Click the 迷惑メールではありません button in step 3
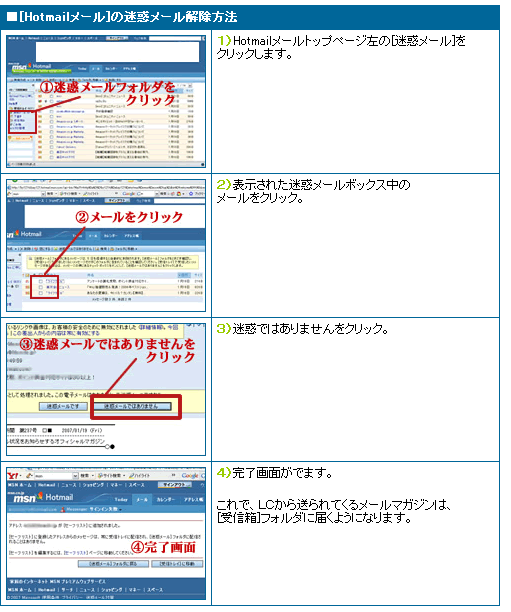The height and width of the screenshot is (612, 511). pyautogui.click(x=132, y=406)
